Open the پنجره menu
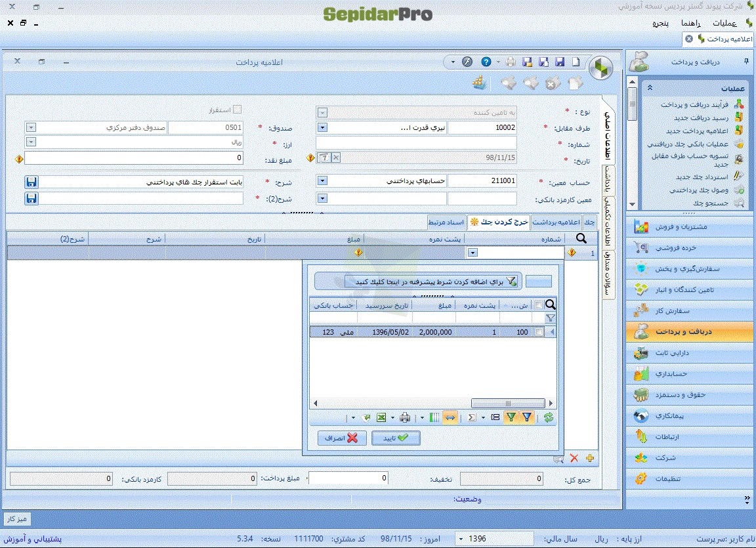Screen dimensions: 756x548 [x=660, y=23]
